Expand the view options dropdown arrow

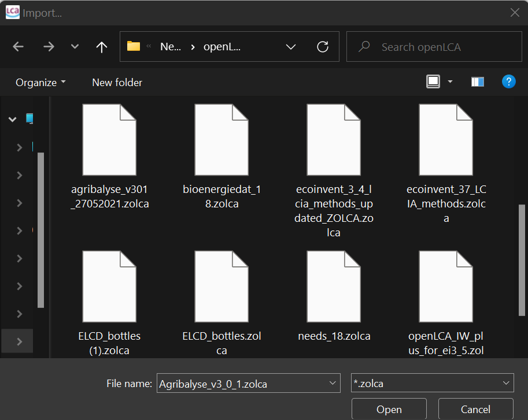coord(450,82)
